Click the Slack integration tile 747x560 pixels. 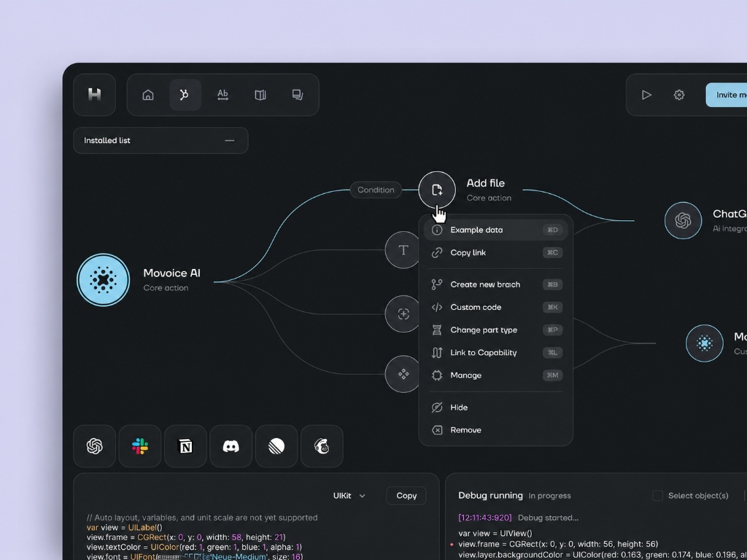pos(140,446)
